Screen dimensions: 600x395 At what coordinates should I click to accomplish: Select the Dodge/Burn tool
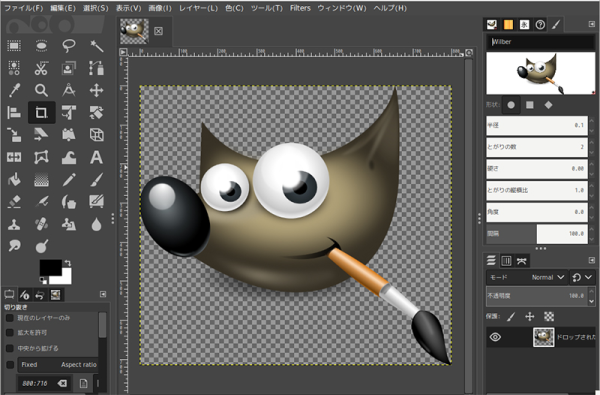tap(41, 246)
